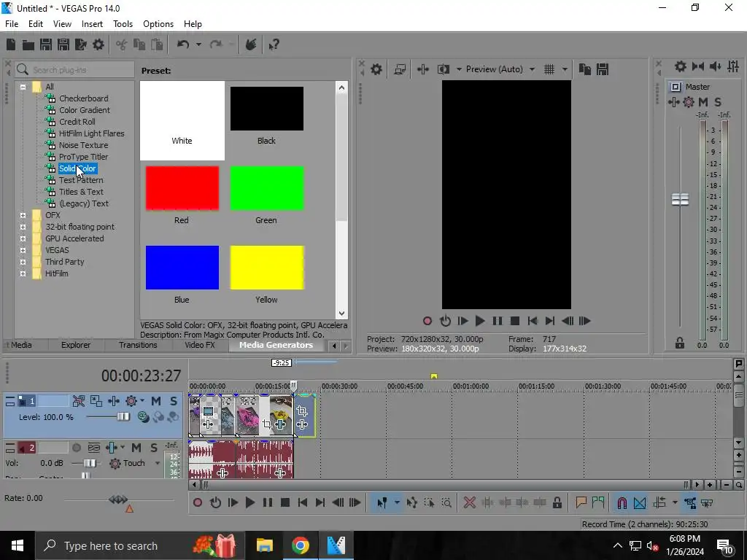
Task: Toggle split screen view in preview
Action: pos(443,69)
